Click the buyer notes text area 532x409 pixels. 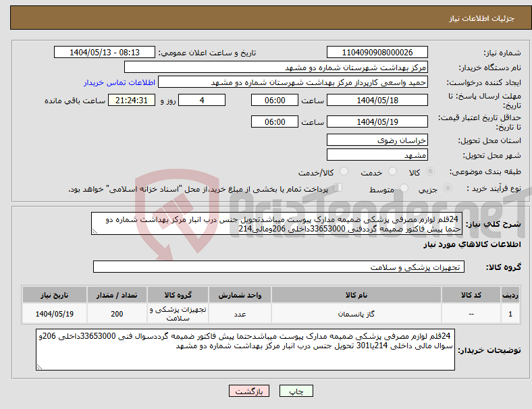click(245, 350)
